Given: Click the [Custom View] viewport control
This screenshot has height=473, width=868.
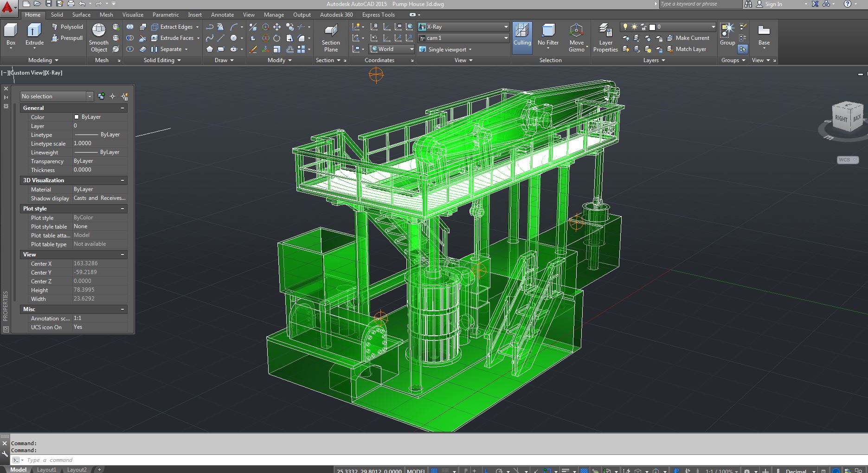Looking at the screenshot, I should [26, 73].
